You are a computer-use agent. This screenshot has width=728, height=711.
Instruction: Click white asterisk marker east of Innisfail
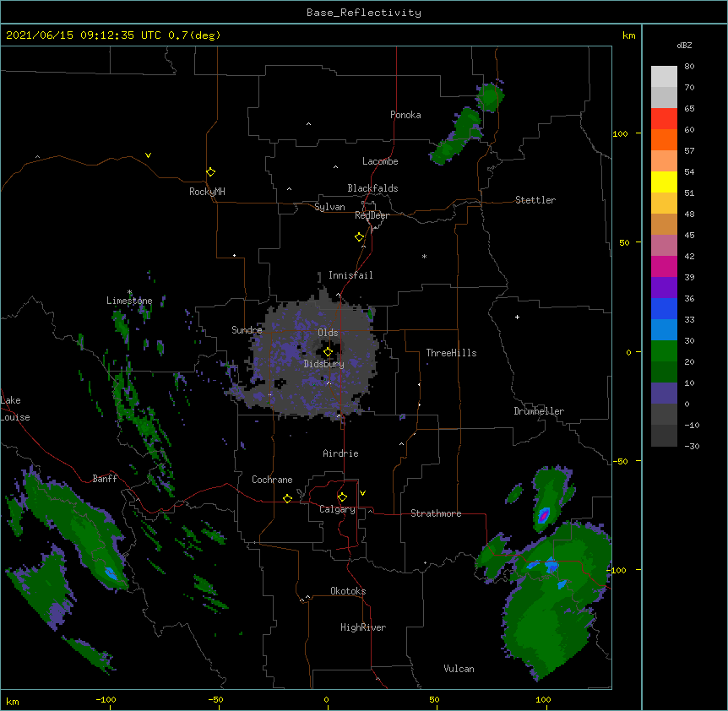(x=424, y=256)
